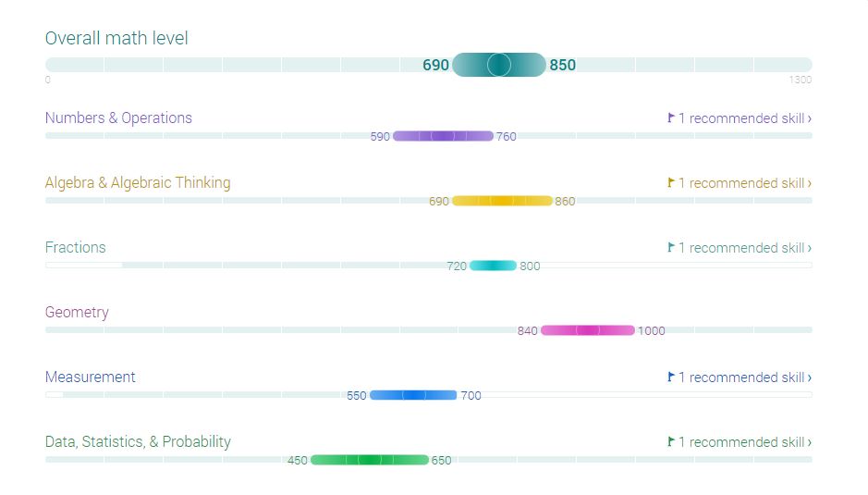Open Data, Statistics, & Probability heading

coord(138,441)
